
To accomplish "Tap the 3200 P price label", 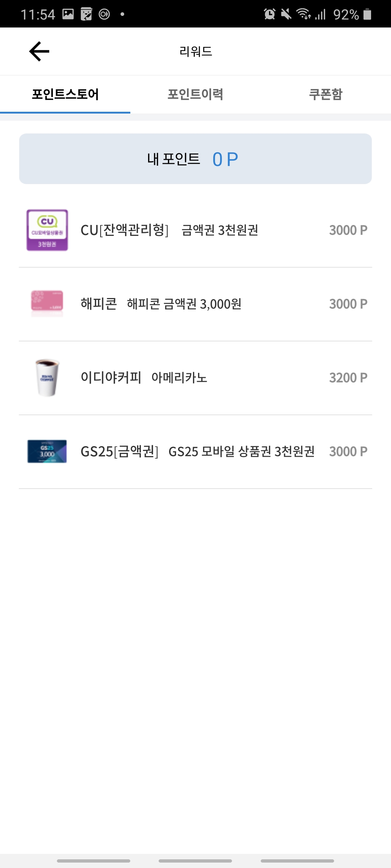I will 348,378.
